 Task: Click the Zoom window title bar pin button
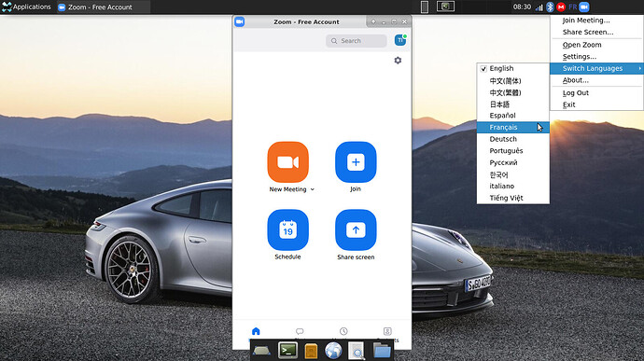click(373, 21)
